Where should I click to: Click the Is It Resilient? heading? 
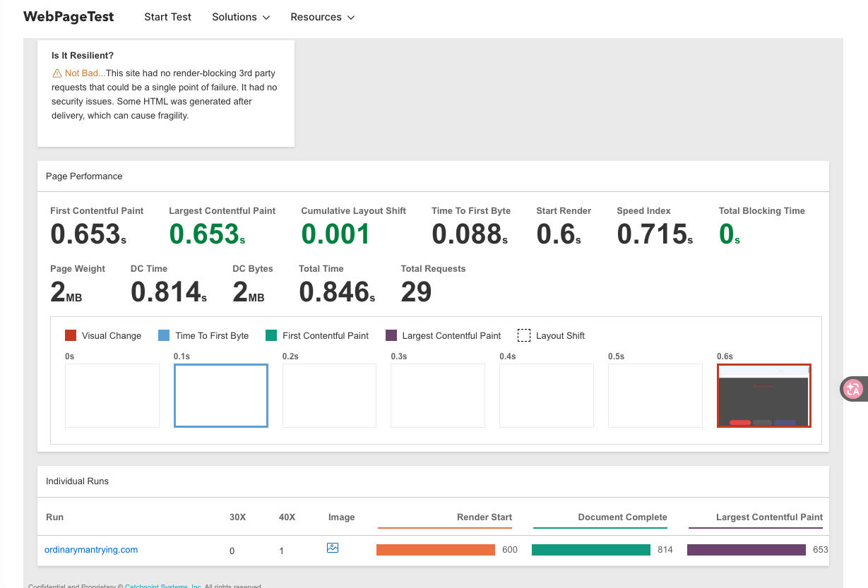pyautogui.click(x=83, y=55)
